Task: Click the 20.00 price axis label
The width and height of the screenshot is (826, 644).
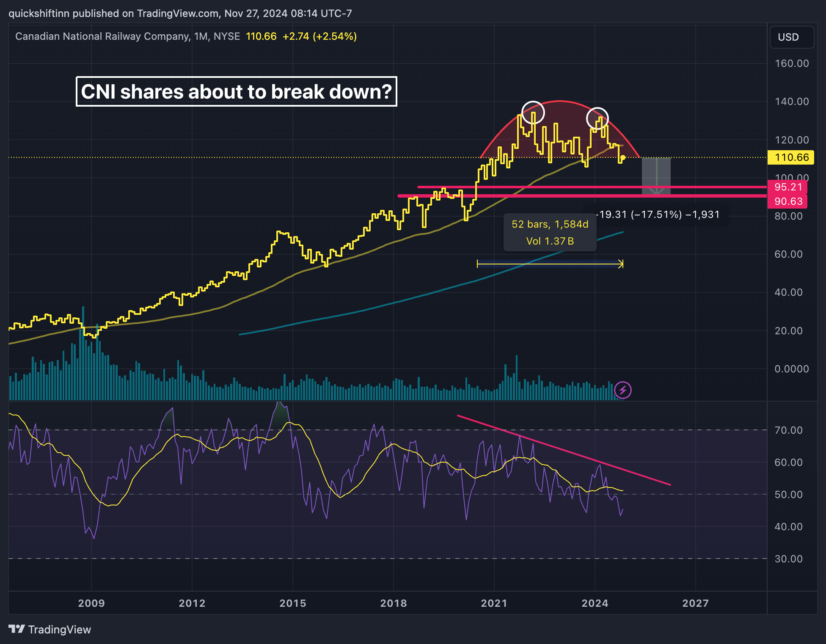Action: coord(789,330)
